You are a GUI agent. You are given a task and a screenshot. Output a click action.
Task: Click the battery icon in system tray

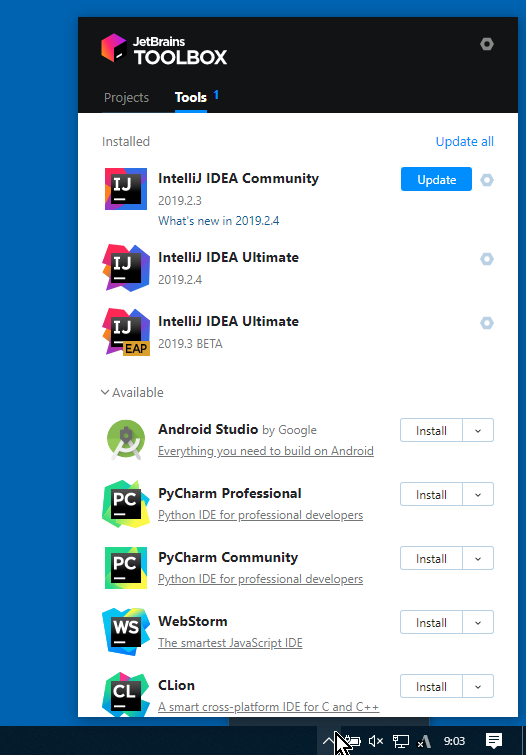click(354, 741)
